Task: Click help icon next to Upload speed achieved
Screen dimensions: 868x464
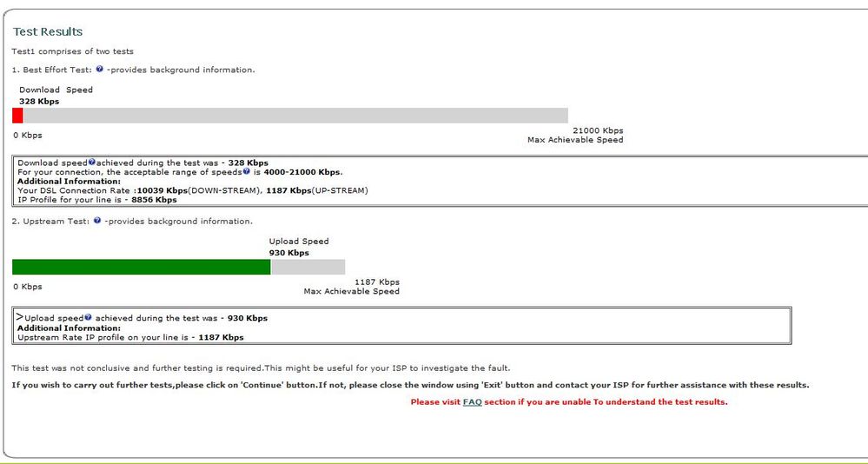Action: [88, 317]
